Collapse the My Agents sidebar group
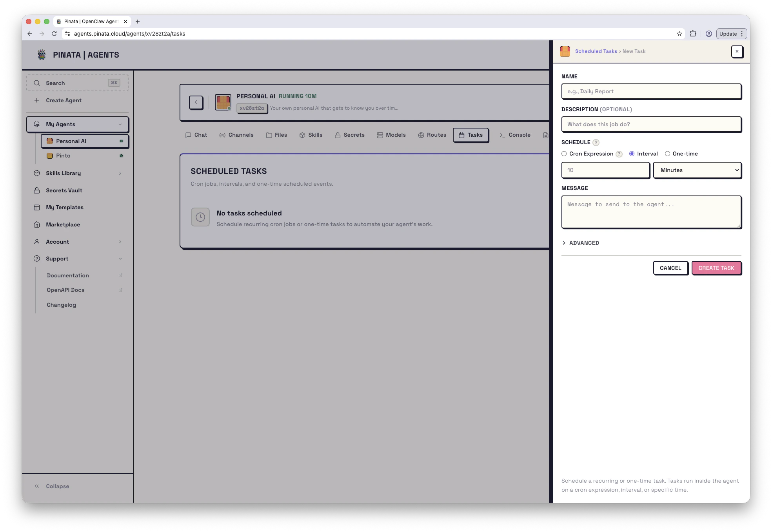Image resolution: width=772 pixels, height=532 pixels. click(x=120, y=125)
